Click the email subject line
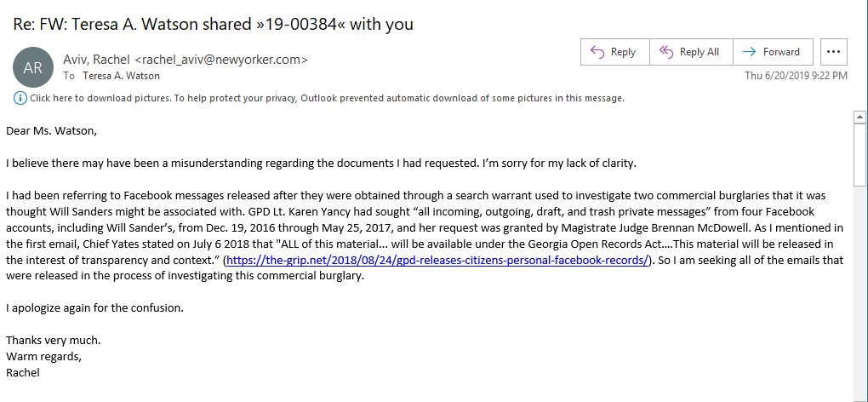This screenshot has width=868, height=402. click(213, 24)
